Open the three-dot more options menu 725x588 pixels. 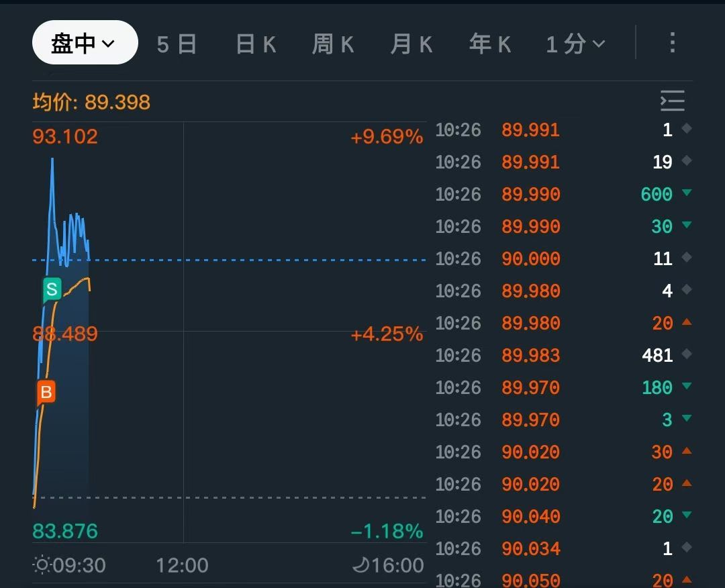(x=672, y=44)
